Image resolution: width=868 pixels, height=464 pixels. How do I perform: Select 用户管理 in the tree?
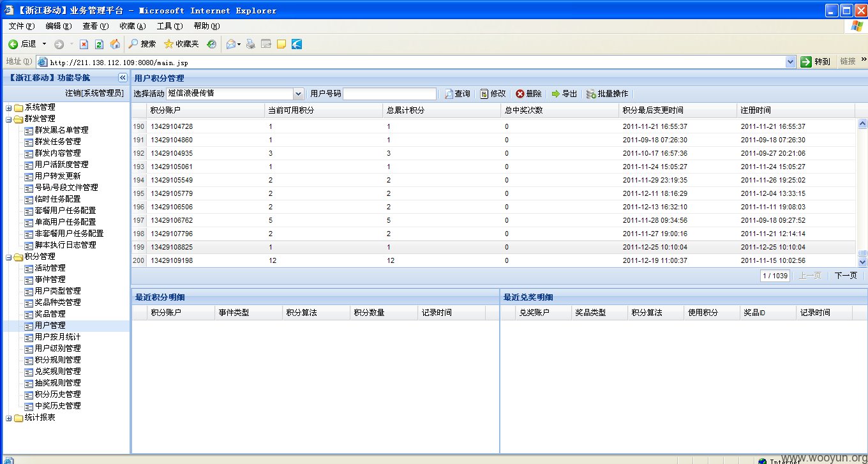point(50,326)
